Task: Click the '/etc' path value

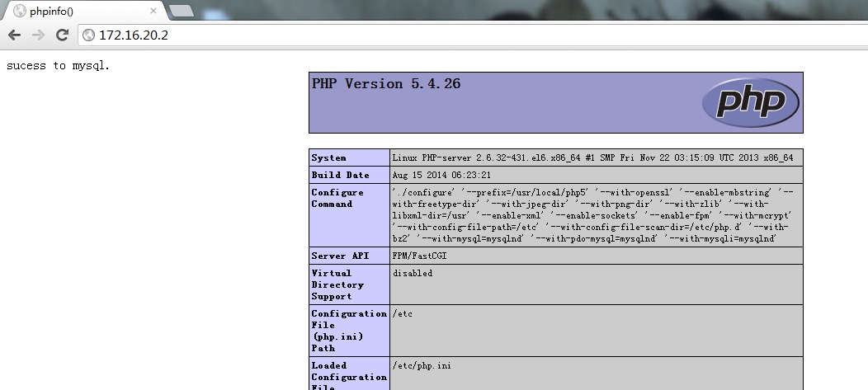Action: [403, 313]
